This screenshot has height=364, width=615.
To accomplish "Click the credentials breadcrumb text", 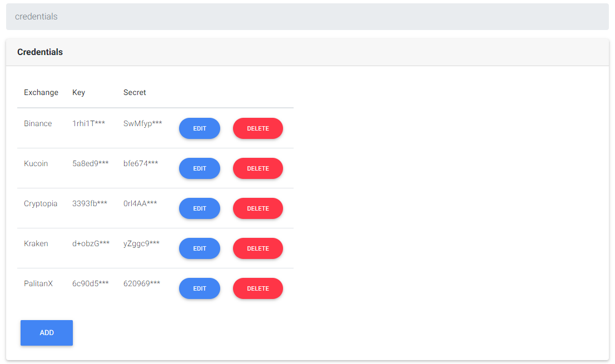I will click(x=36, y=17).
